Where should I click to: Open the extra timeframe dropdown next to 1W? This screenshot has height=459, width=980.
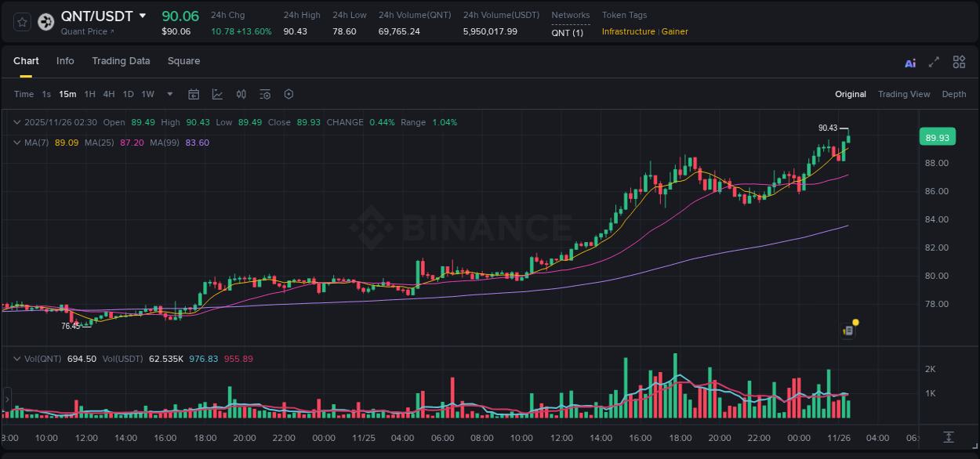(169, 94)
